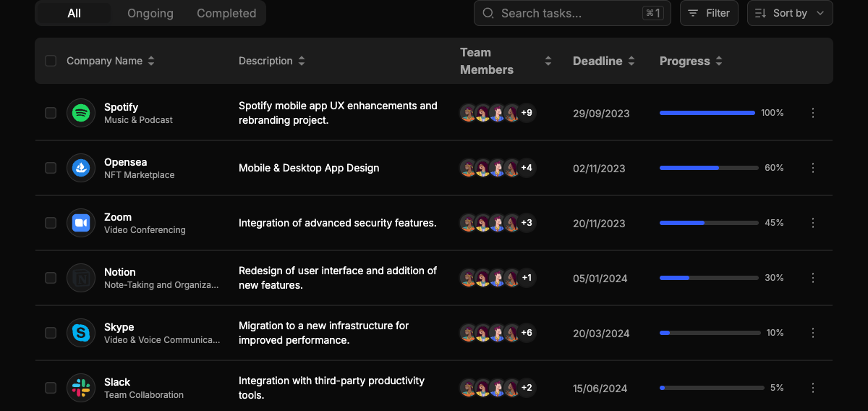Click the Spotify progress bar at 100%
Viewport: 868px width, 411px height.
(707, 113)
